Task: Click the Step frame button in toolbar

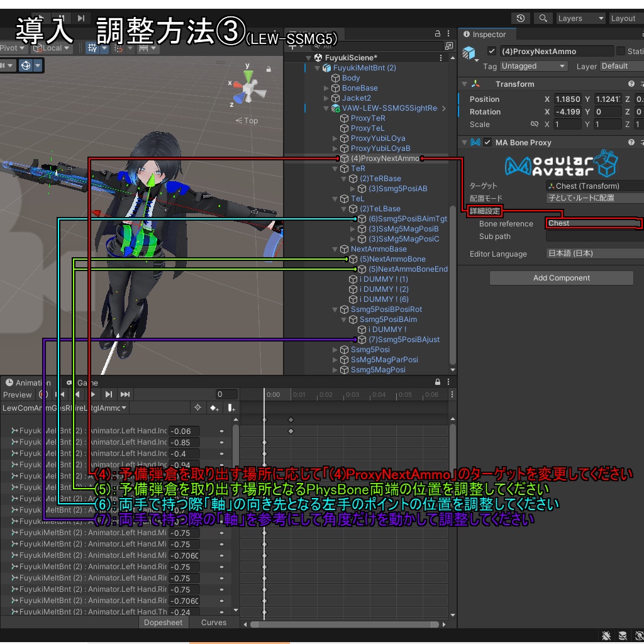Action: (x=81, y=18)
